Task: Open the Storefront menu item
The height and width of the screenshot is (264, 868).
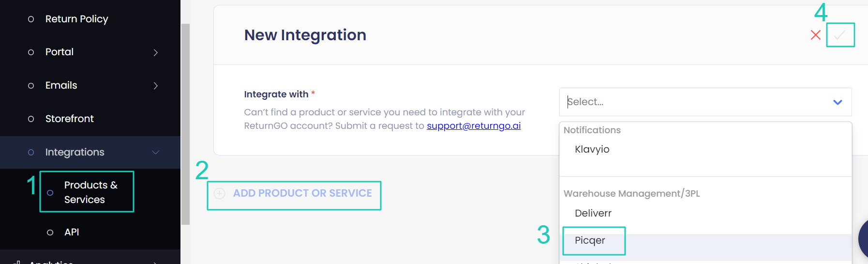Action: pyautogui.click(x=69, y=119)
